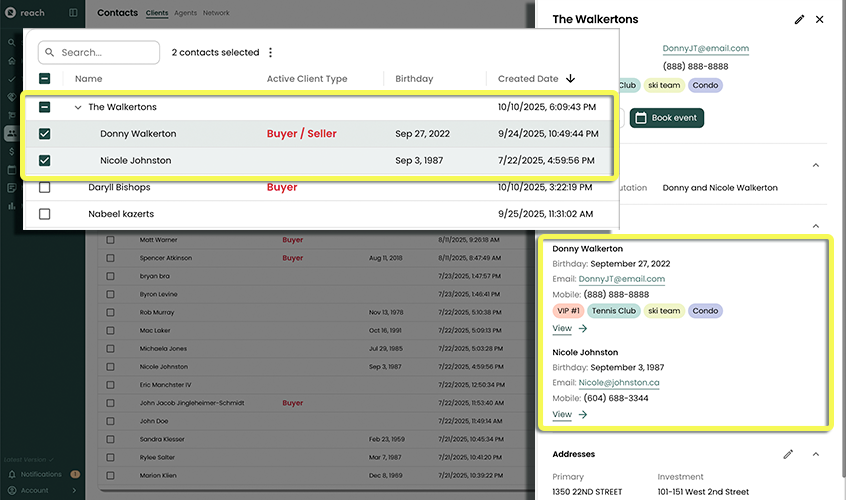
Task: Collapse the Addresses section chevron
Action: click(x=816, y=454)
